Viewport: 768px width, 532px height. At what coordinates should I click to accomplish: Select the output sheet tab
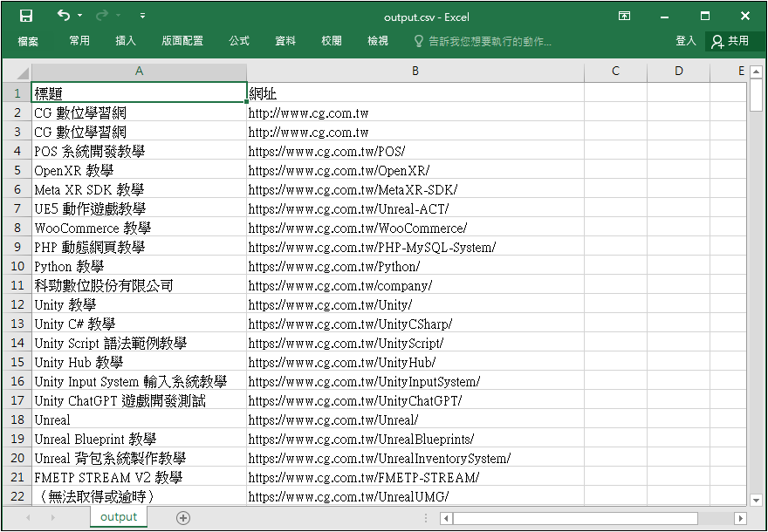pos(119,517)
